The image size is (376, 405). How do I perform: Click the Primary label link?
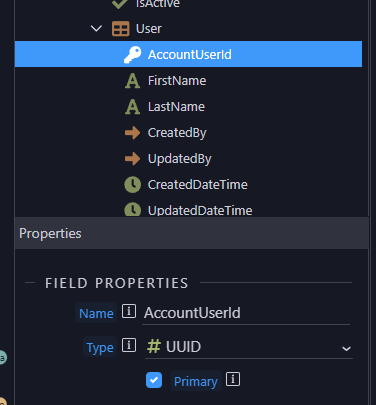[196, 381]
